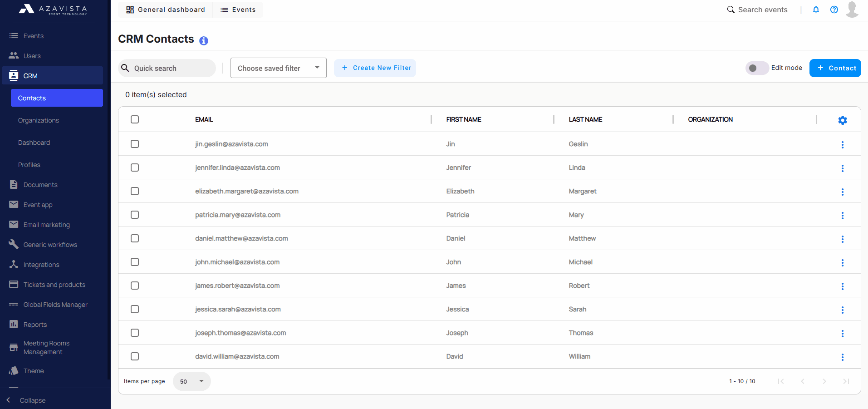Select checkbox for patricia.mary@azavista.com
Viewport: 868px width, 409px height.
point(135,215)
